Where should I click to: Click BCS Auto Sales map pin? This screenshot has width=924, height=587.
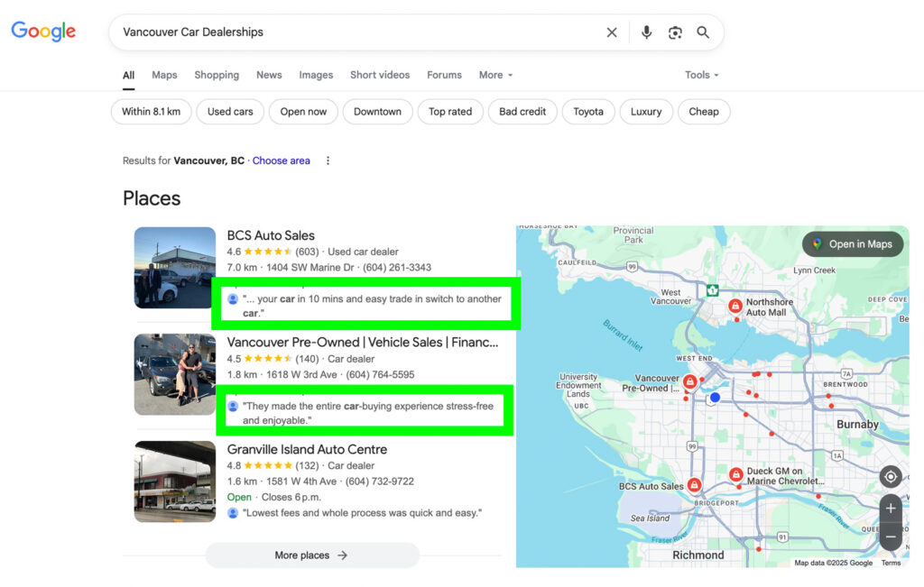(x=695, y=485)
